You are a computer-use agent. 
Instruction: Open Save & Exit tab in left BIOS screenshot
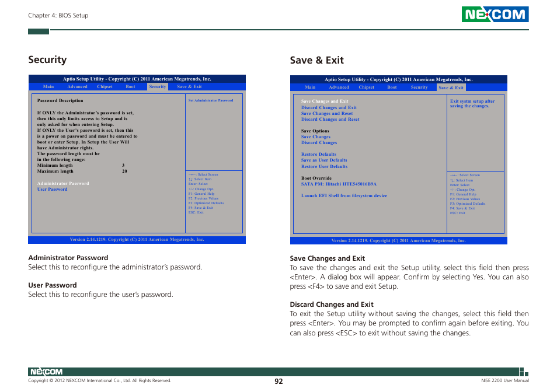[189, 86]
